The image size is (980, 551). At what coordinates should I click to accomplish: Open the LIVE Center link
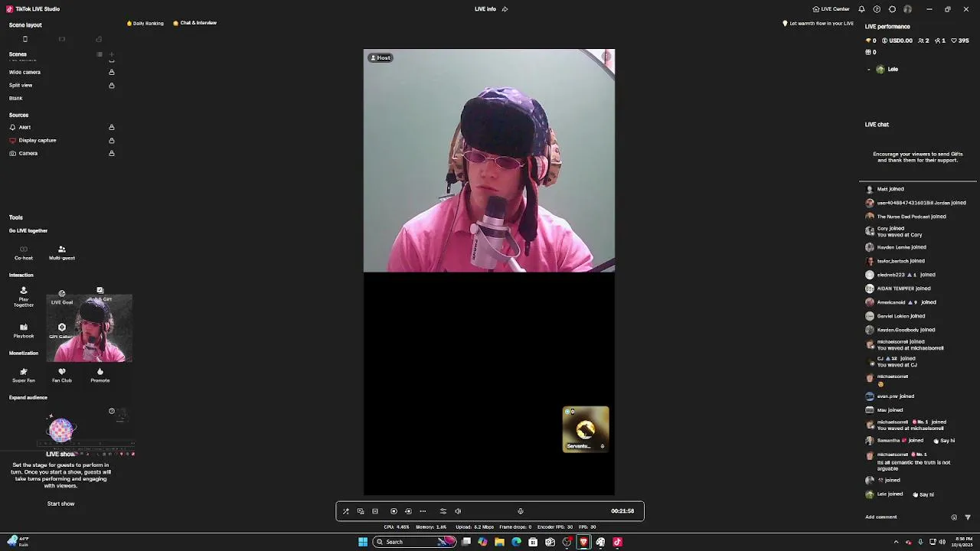[831, 9]
